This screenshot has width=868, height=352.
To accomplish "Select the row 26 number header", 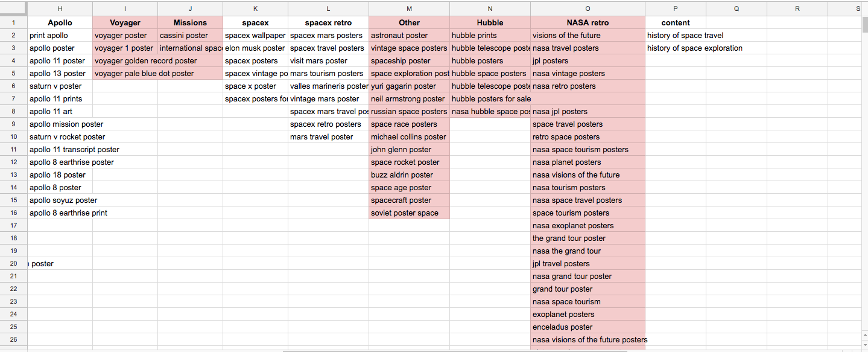I will 13,340.
